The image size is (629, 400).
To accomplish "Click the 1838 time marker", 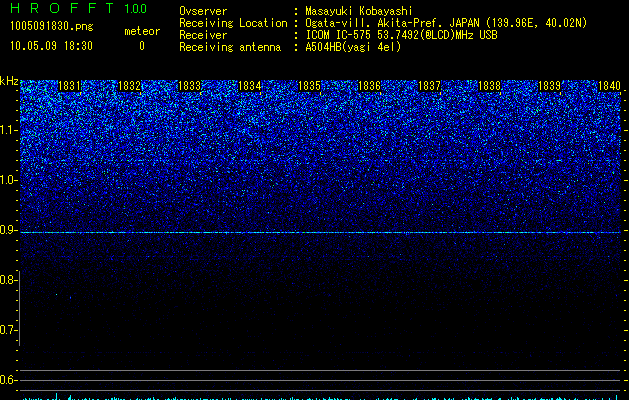I will pos(489,86).
